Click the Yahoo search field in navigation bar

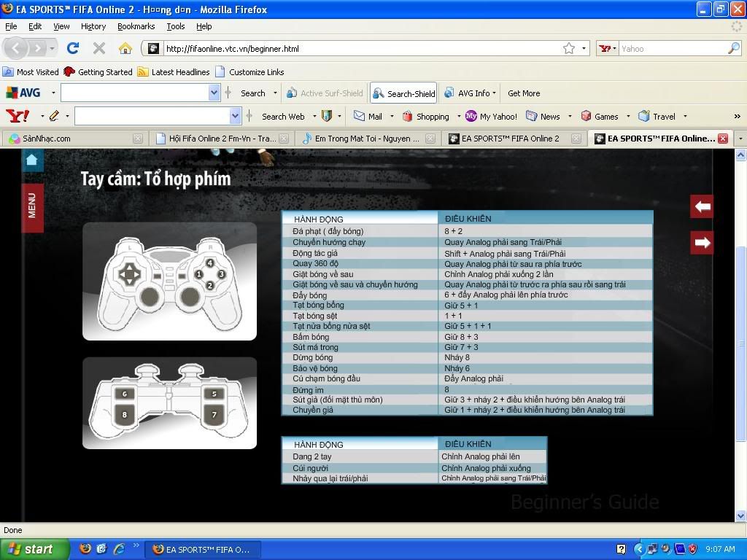(x=673, y=48)
